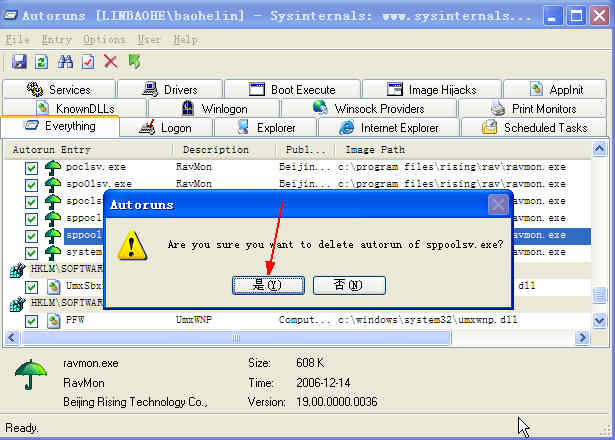
Task: Switch to the Boot Execute tab
Action: 292,89
